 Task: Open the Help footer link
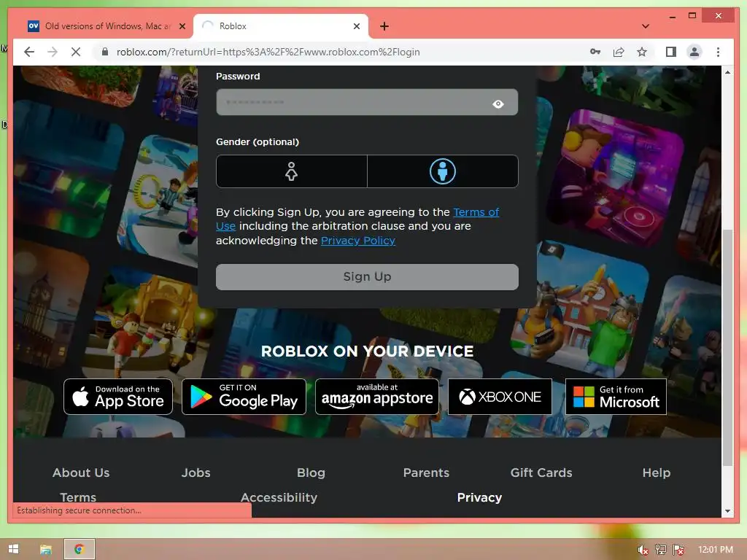(x=657, y=472)
